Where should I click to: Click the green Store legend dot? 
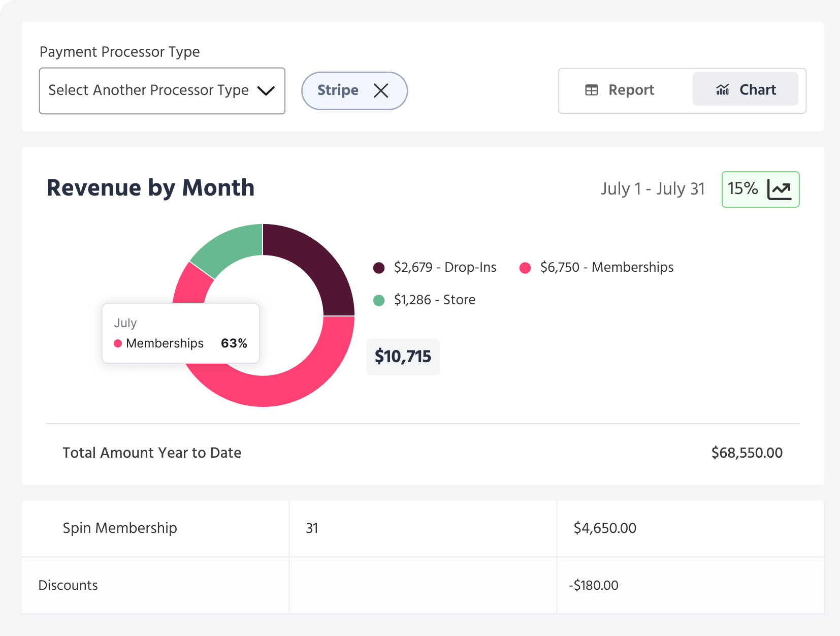(379, 300)
